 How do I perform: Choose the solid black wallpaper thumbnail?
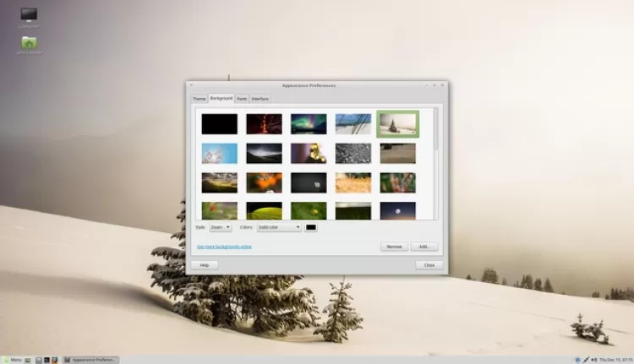(x=219, y=124)
